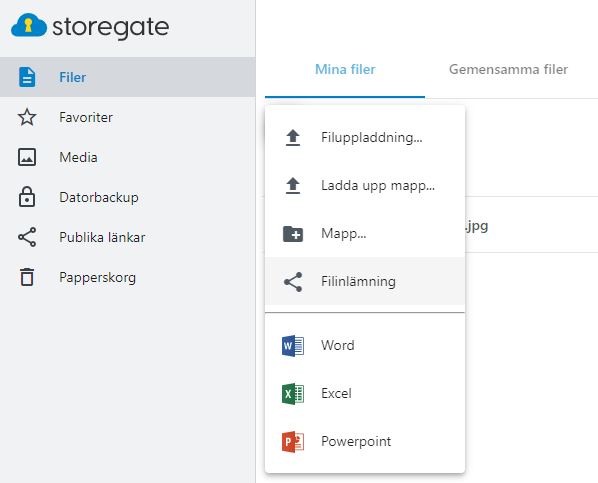Click the Media image icon
Viewport: 598px width, 483px height.
click(x=27, y=157)
